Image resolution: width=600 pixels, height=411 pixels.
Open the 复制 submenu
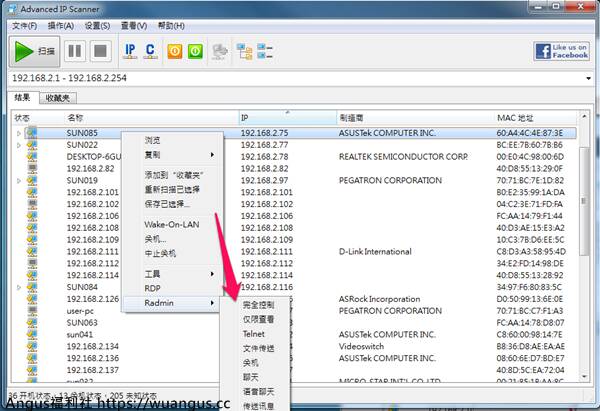(172, 155)
